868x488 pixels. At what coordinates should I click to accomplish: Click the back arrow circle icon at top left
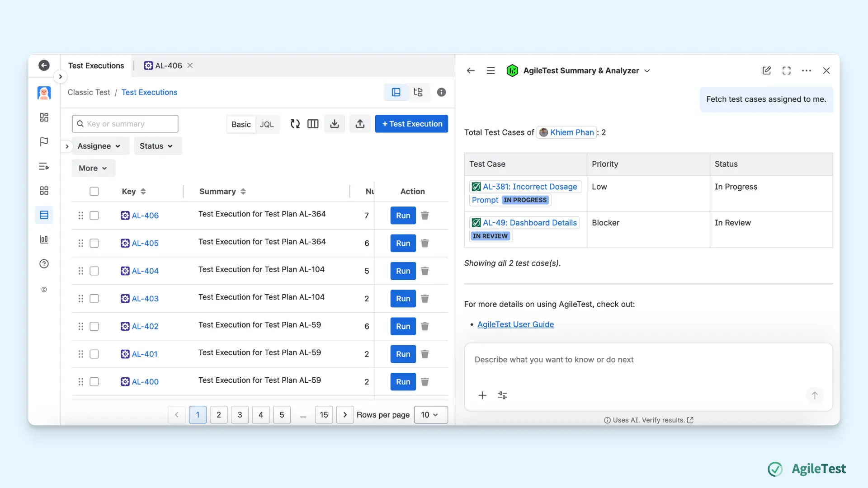[44, 66]
